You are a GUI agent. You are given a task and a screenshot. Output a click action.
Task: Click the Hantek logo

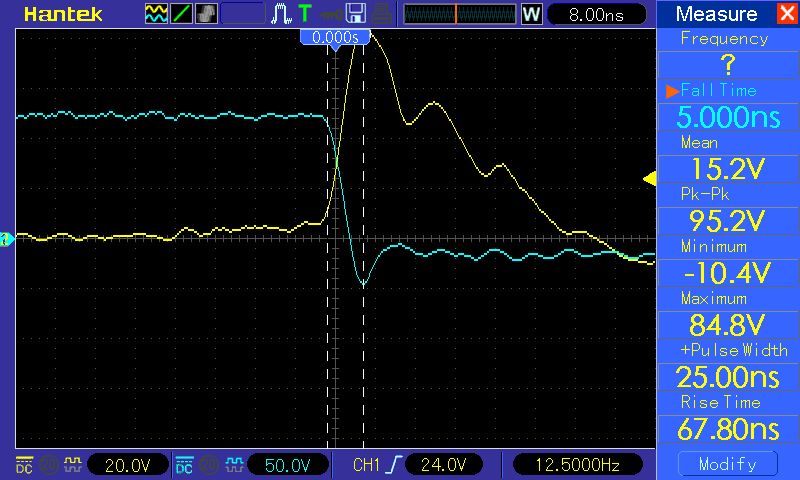point(63,14)
